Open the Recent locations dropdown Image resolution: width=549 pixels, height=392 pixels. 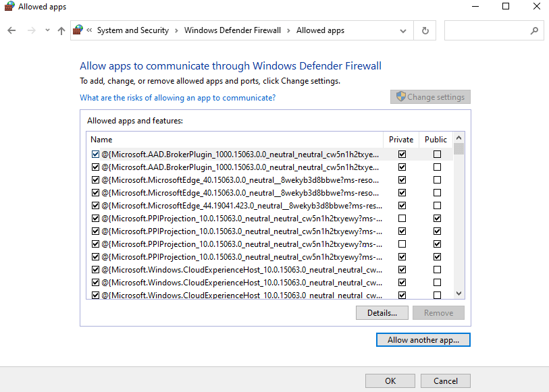(47, 30)
